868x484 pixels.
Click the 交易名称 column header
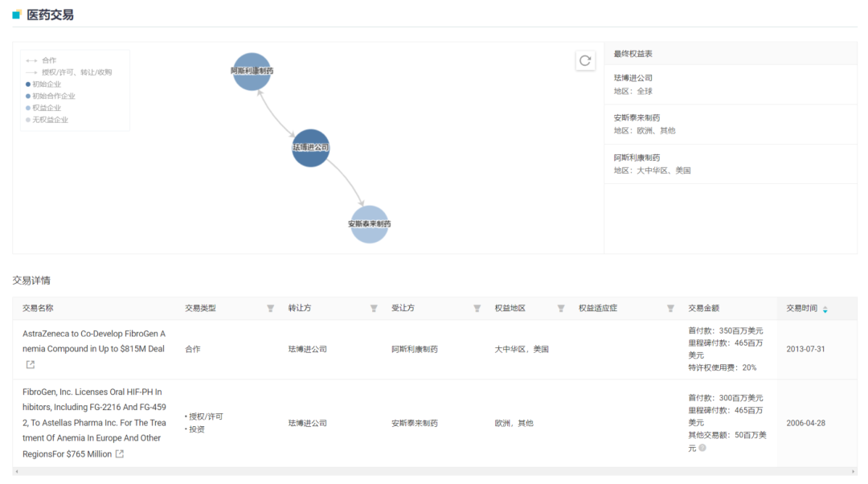(38, 309)
